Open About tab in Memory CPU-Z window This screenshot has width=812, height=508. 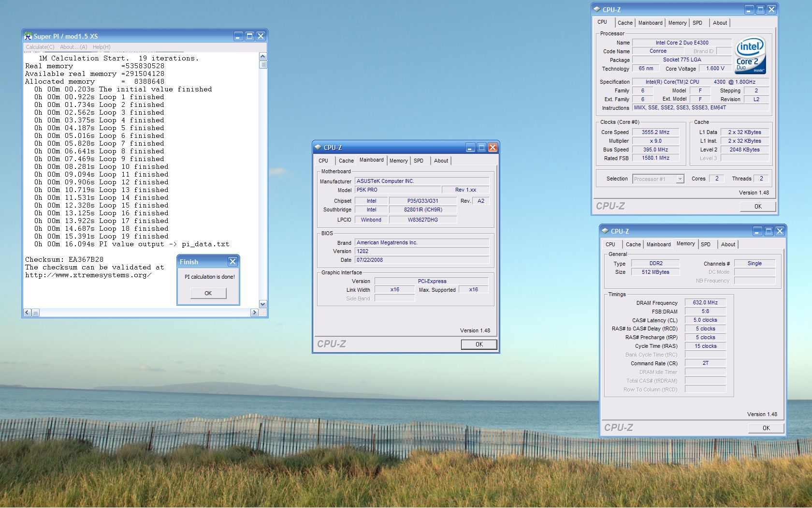728,244
